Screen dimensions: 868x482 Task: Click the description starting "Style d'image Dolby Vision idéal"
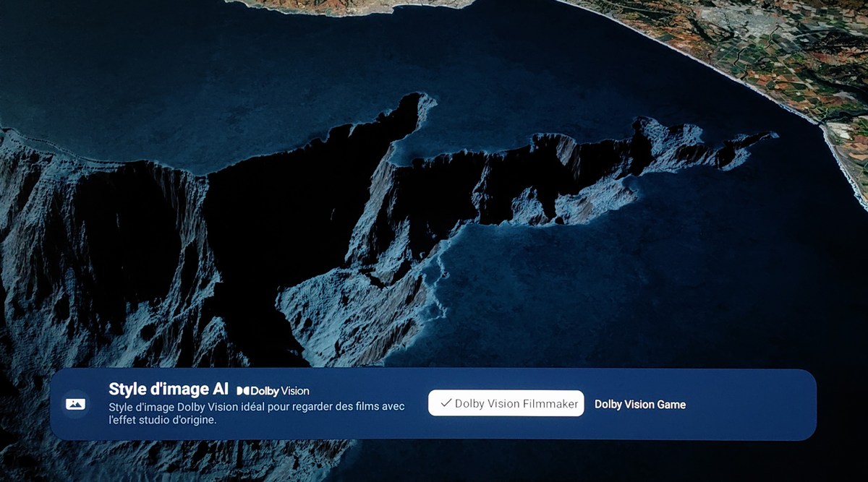pos(256,413)
